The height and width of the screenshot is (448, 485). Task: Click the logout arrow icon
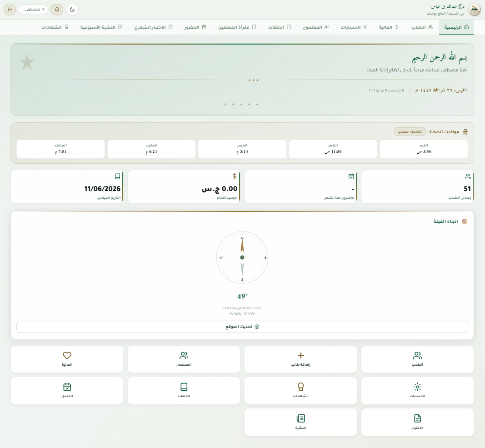[10, 9]
